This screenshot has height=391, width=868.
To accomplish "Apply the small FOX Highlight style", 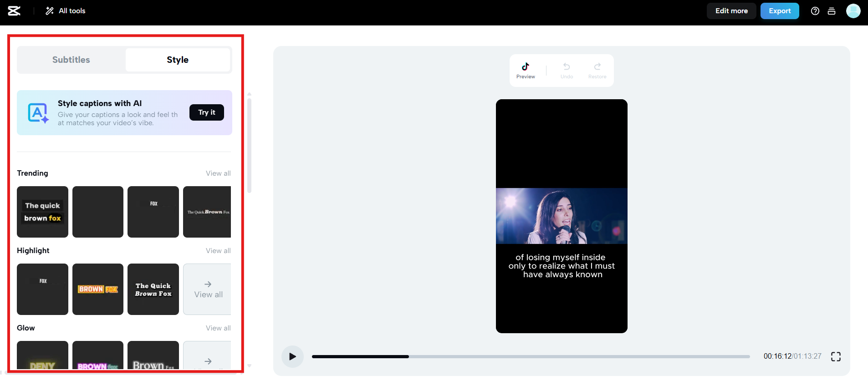I will (x=42, y=289).
